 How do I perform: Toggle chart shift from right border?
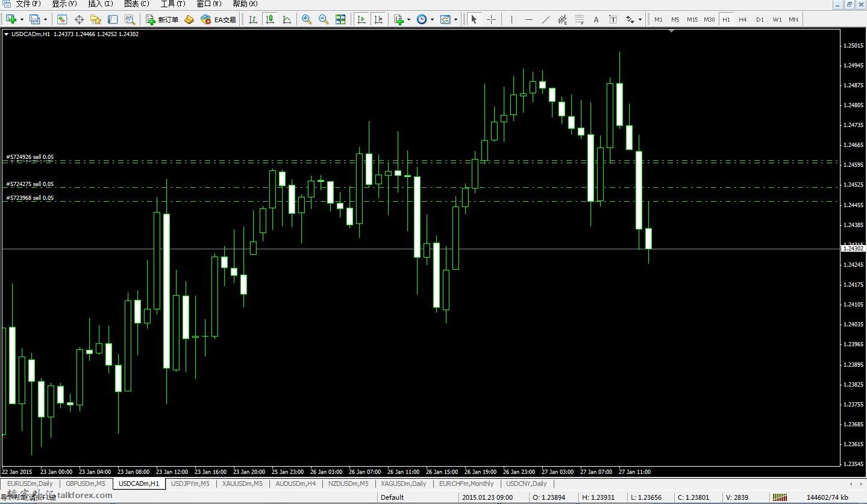coord(378,19)
